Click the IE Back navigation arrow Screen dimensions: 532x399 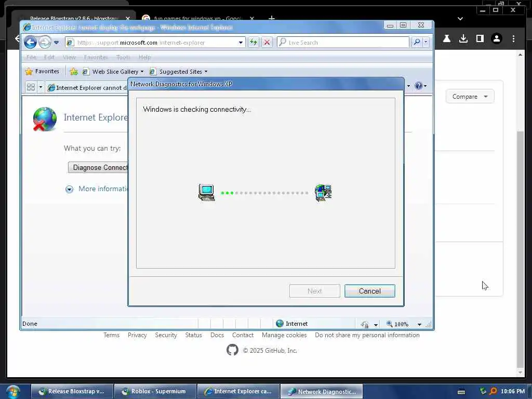tap(31, 43)
